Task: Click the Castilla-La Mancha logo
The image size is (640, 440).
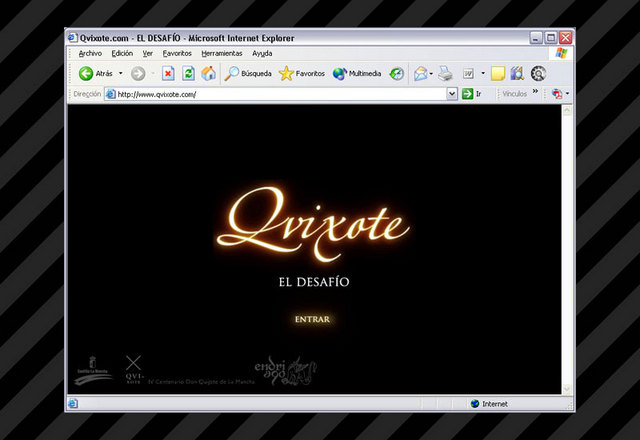Action: pyautogui.click(x=93, y=371)
